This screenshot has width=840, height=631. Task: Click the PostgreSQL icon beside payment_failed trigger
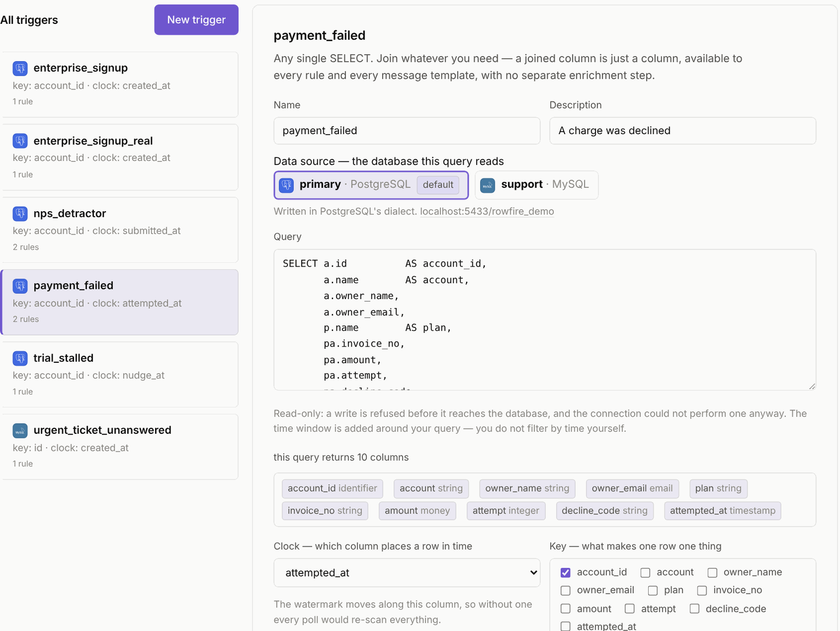[20, 286]
